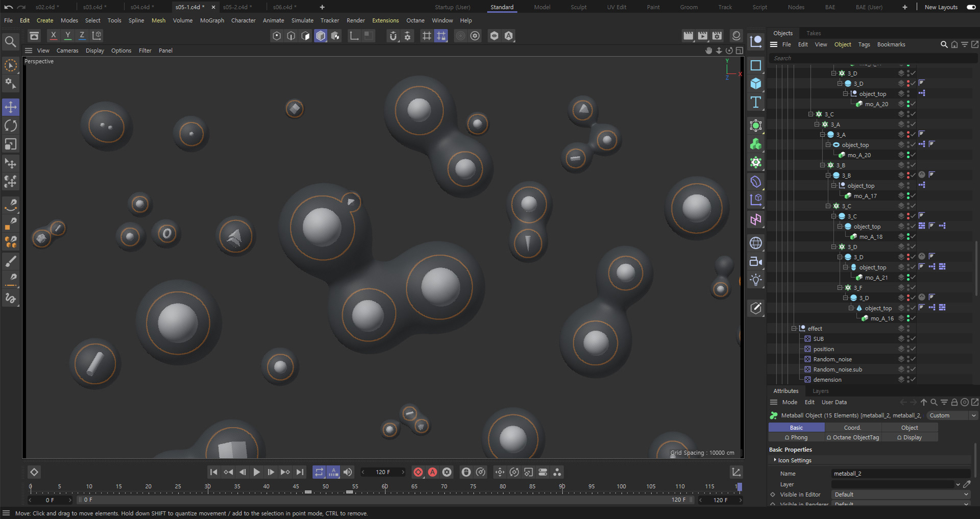980x519 pixels.
Task: Open the Layers tab in Attributes
Action: (x=820, y=391)
